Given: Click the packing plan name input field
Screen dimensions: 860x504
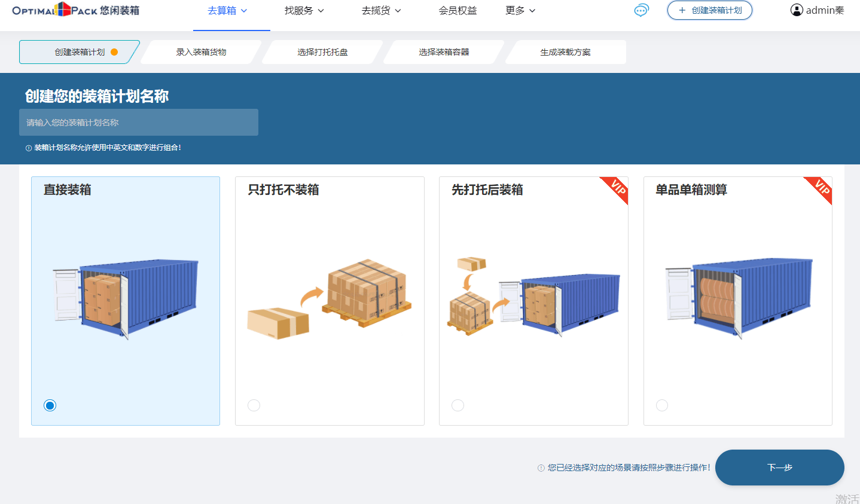Looking at the screenshot, I should [x=139, y=123].
